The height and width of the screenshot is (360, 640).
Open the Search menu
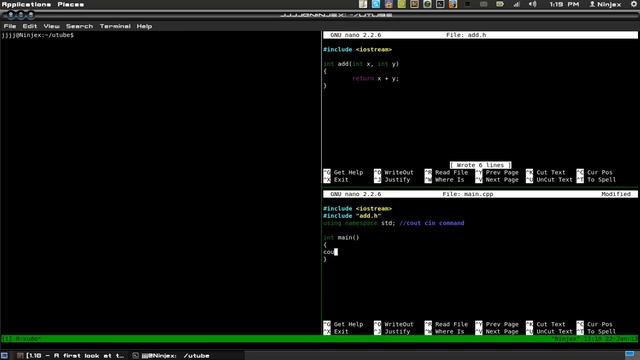80,26
